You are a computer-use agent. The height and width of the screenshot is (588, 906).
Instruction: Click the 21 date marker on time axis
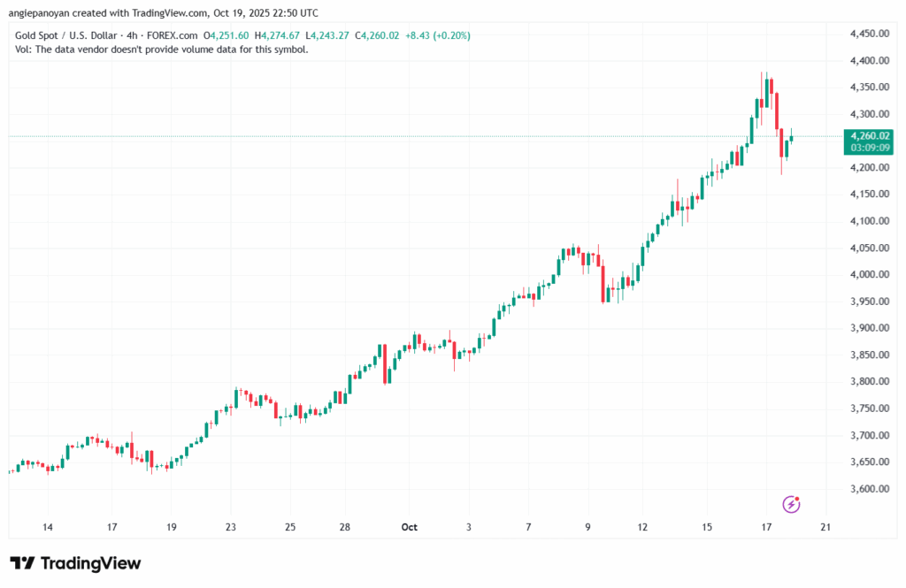tap(825, 527)
